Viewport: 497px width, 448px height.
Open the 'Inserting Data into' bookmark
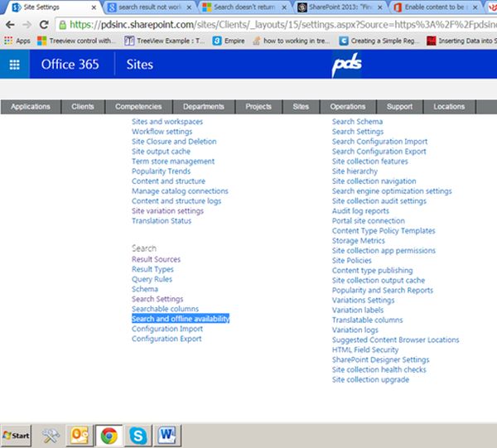click(461, 41)
